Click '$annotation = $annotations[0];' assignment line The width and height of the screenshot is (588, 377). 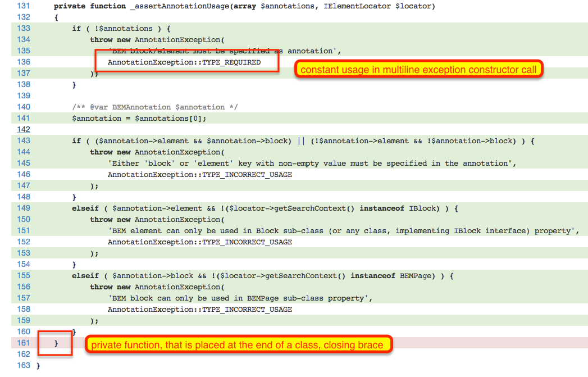pos(139,119)
